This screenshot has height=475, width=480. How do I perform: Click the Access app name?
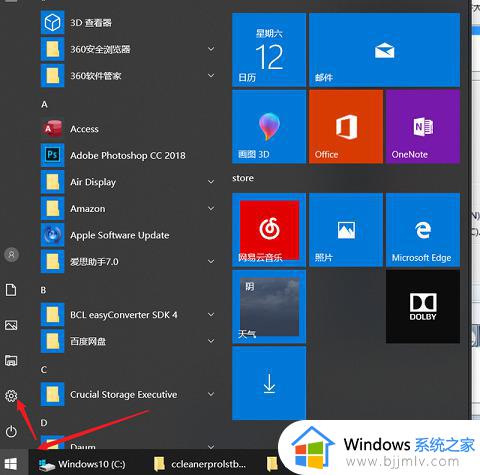tap(84, 129)
